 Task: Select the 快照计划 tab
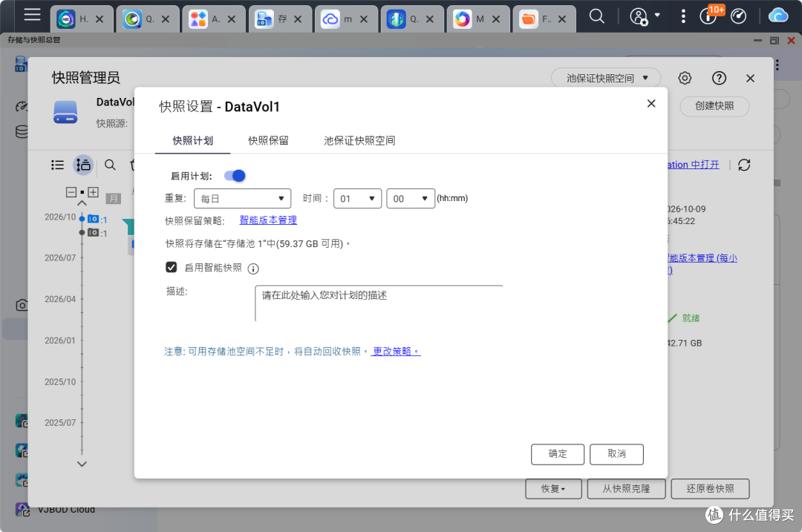[193, 140]
